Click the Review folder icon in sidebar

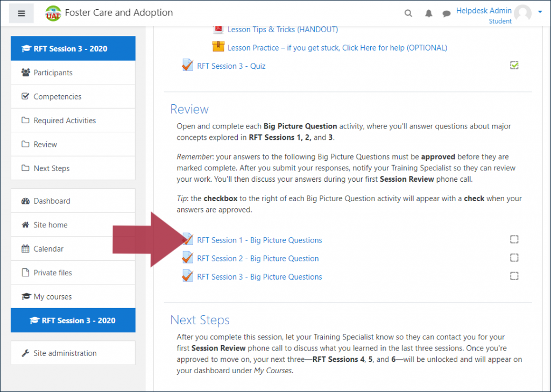pos(25,144)
